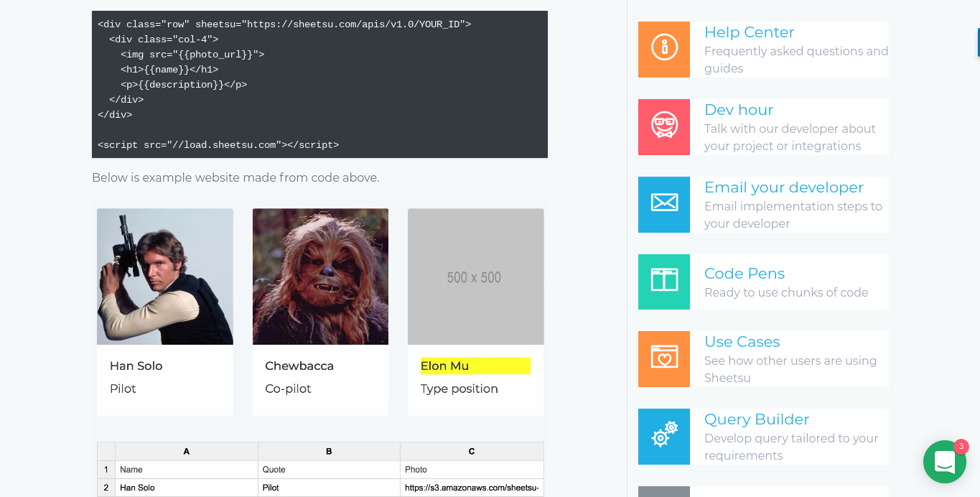Open the Query Builder link
The image size is (980, 497).
pos(757,419)
